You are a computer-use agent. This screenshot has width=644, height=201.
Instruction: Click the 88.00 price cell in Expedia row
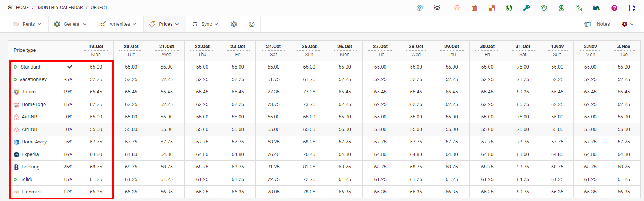click(523, 154)
